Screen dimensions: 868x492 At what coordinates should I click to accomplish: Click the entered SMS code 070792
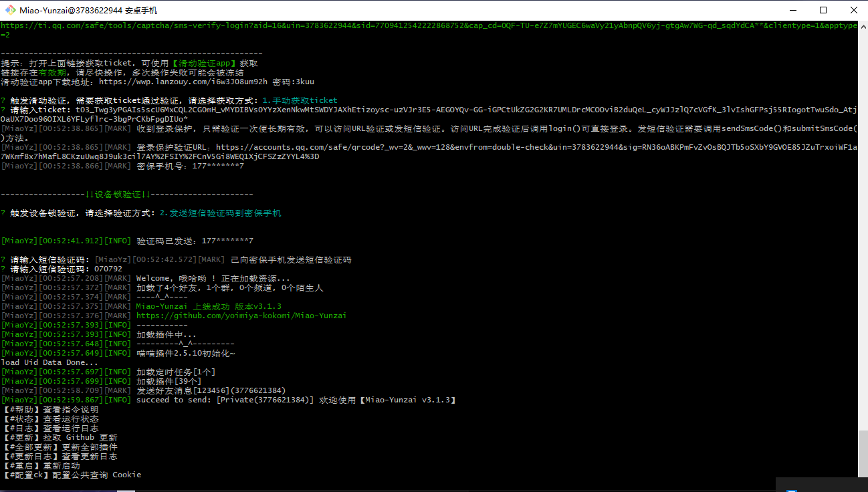click(x=108, y=269)
